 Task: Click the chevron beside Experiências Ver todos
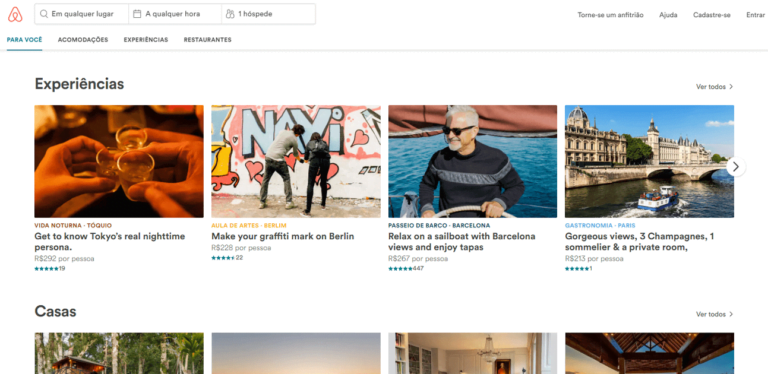click(x=731, y=87)
